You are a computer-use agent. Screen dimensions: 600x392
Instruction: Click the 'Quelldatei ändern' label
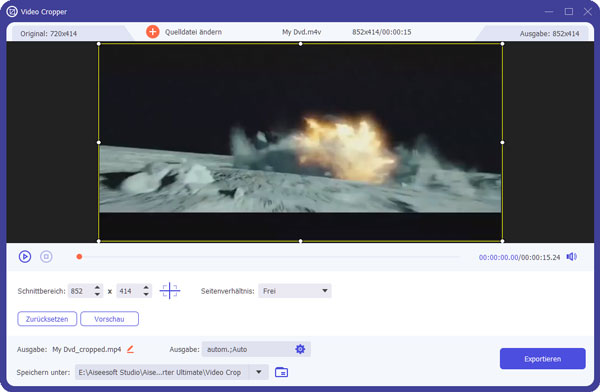pyautogui.click(x=193, y=32)
